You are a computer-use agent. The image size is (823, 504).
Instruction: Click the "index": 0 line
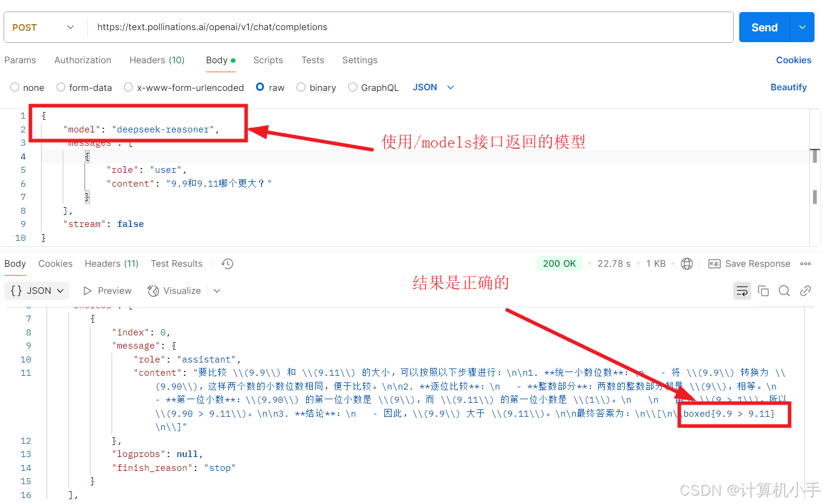[x=142, y=332]
